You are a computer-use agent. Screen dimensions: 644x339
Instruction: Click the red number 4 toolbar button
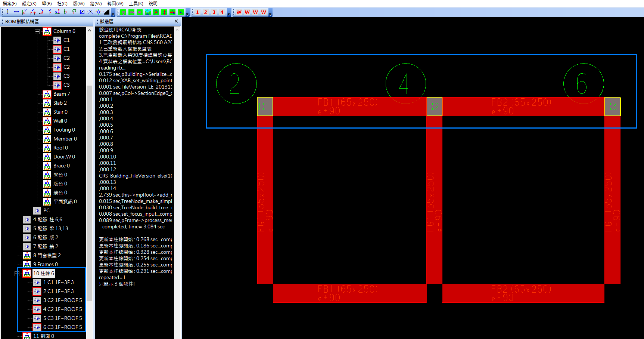coord(222,12)
